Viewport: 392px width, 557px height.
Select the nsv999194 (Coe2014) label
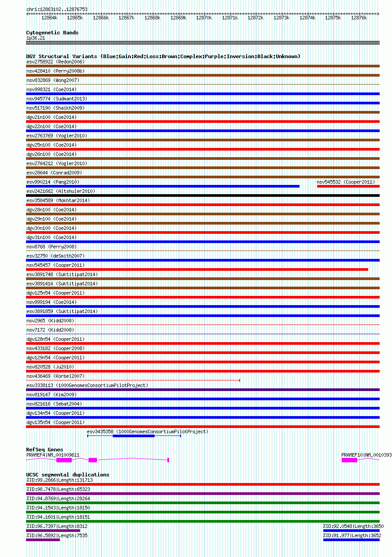pos(52,302)
